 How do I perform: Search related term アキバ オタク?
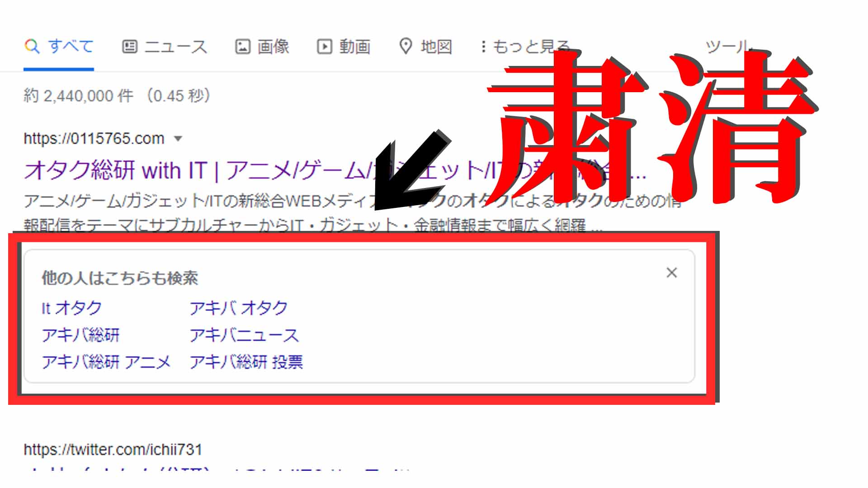239,308
